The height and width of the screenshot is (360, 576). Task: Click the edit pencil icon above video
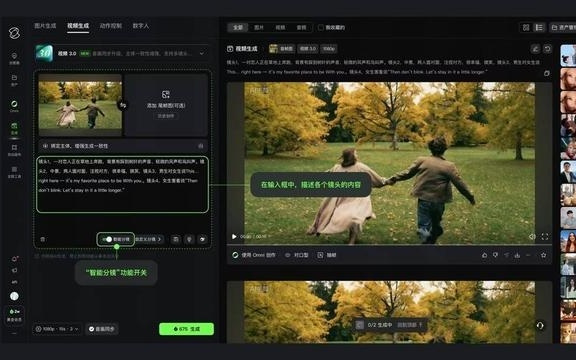coord(535,48)
